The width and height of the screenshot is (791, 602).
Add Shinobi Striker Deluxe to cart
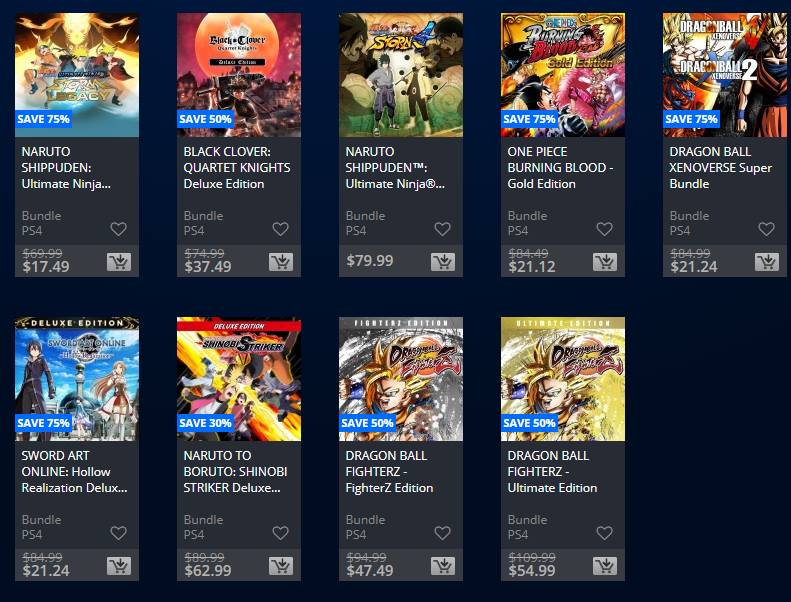(x=281, y=566)
